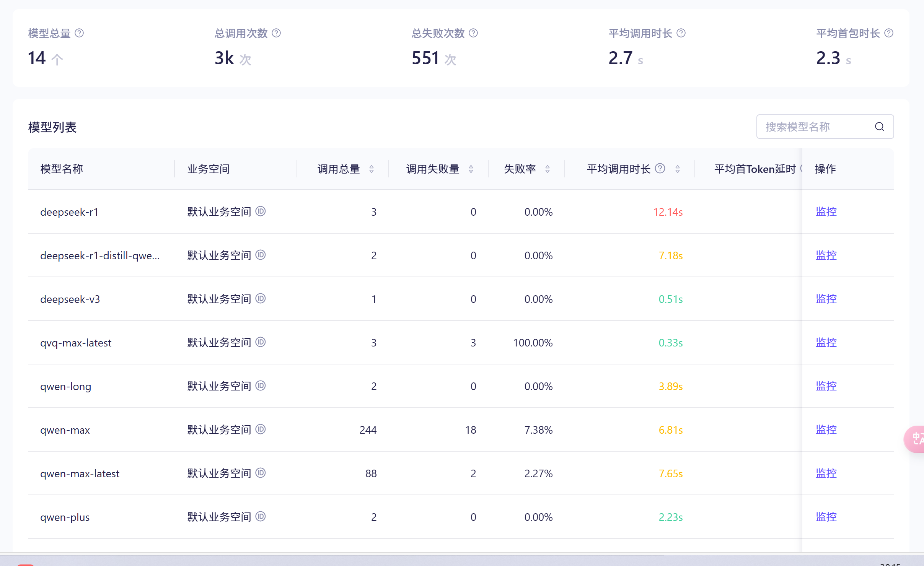This screenshot has height=566, width=924.
Task: Open 监控 for deepseek-r1
Action: [826, 211]
